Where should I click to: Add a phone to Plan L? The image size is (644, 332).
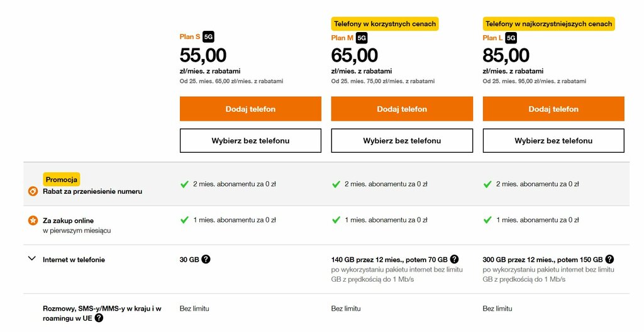point(553,109)
